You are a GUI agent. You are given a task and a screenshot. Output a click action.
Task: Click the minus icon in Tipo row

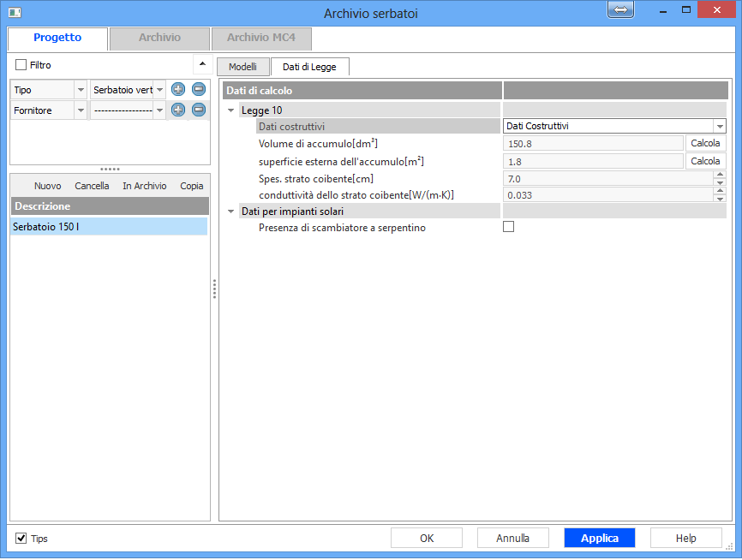(x=199, y=89)
